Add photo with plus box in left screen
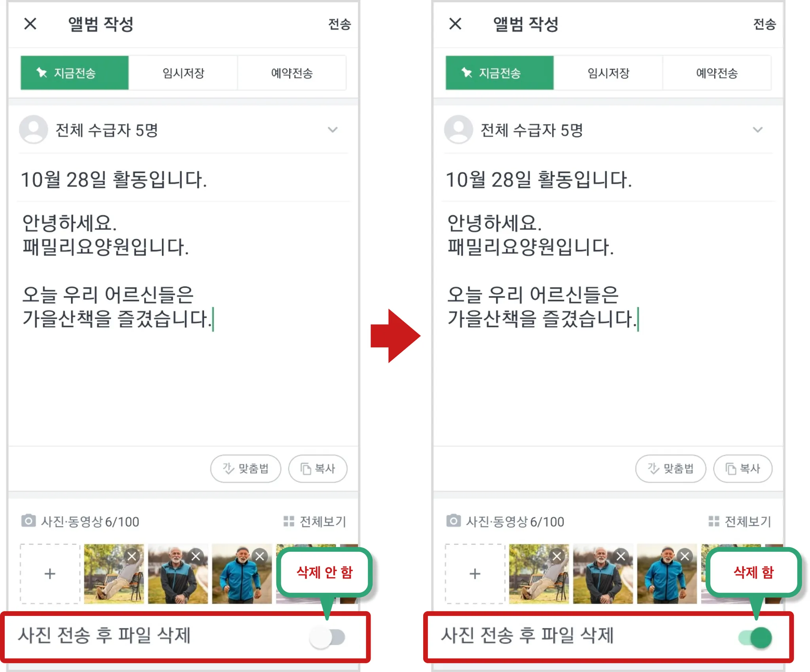The width and height of the screenshot is (810, 672). [50, 574]
